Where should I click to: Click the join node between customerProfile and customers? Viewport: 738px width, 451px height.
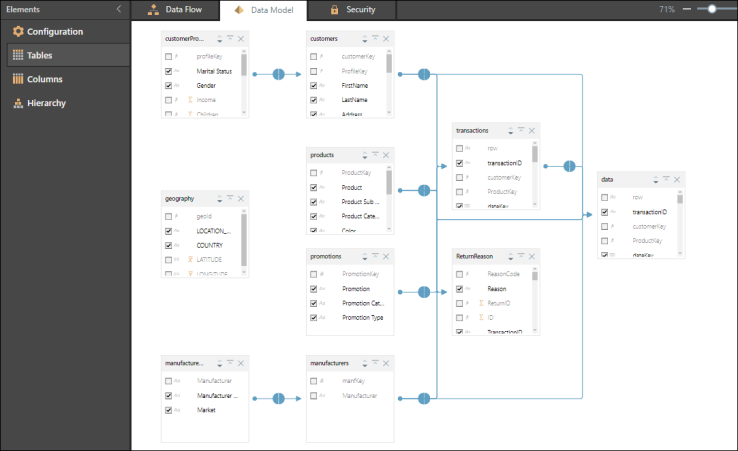point(279,74)
